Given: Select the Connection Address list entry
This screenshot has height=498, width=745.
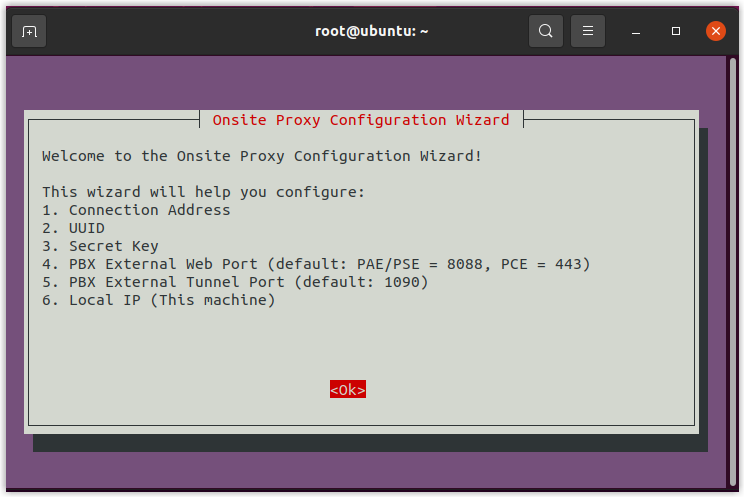Looking at the screenshot, I should click(x=136, y=210).
